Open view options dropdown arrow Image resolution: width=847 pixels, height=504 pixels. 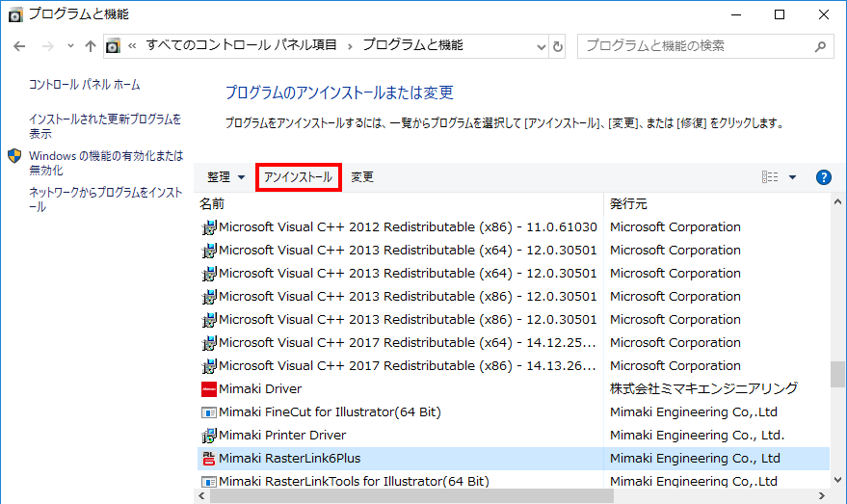click(792, 177)
